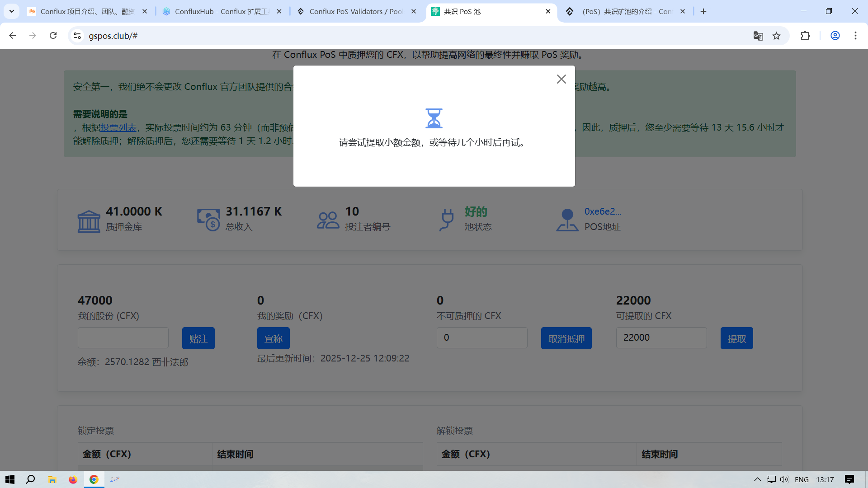Switch to ConfluxHub tab
The image size is (868, 488).
click(x=222, y=11)
